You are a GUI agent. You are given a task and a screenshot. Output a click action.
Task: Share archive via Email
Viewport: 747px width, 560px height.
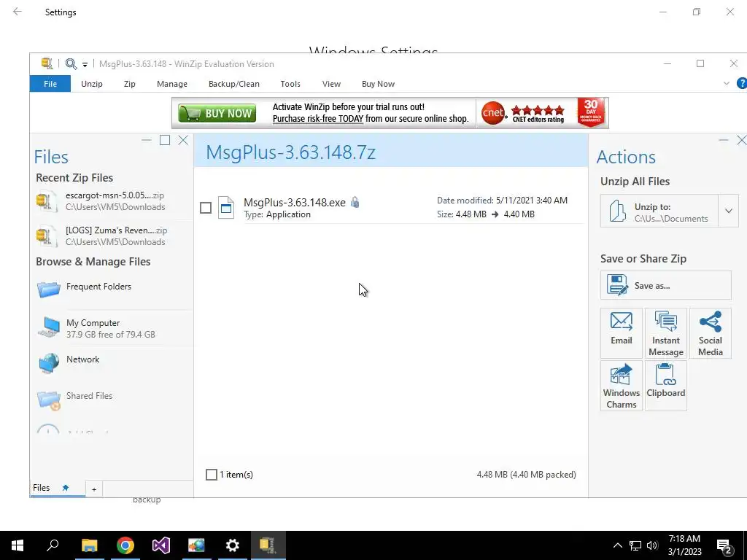click(622, 332)
